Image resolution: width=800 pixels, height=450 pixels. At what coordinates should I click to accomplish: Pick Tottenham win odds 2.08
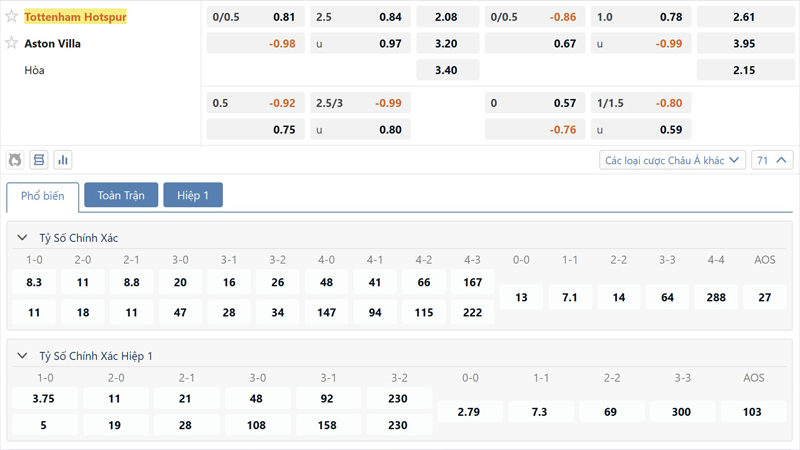[x=447, y=17]
